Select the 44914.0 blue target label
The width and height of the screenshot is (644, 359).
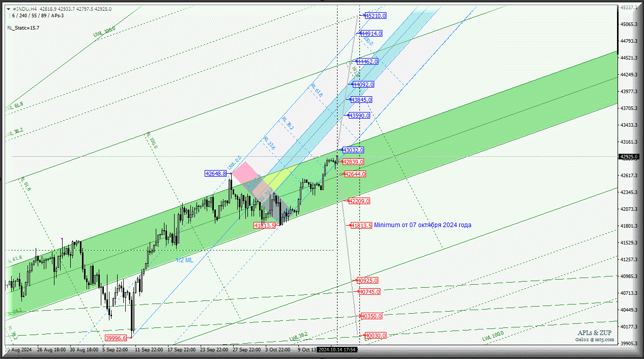pos(371,34)
